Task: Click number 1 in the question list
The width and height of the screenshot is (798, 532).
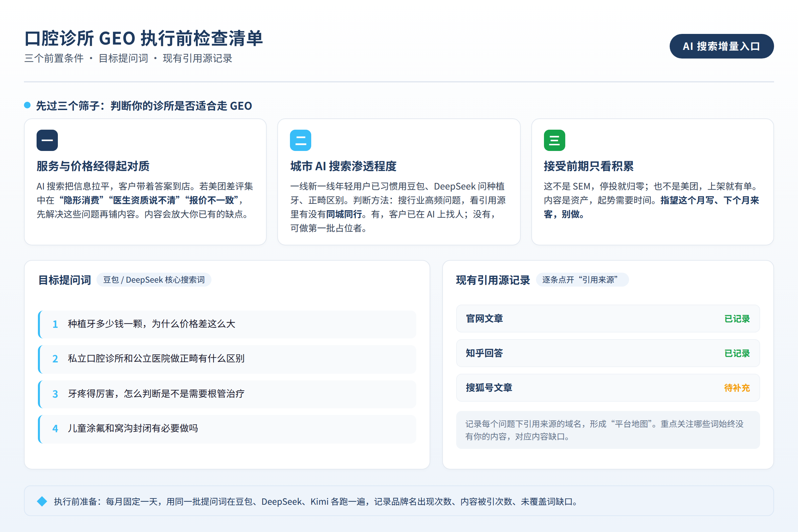Action: click(x=55, y=325)
